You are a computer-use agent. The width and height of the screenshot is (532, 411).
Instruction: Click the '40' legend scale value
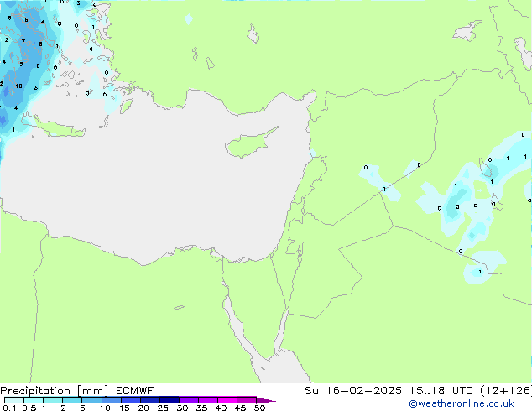pyautogui.click(x=221, y=408)
